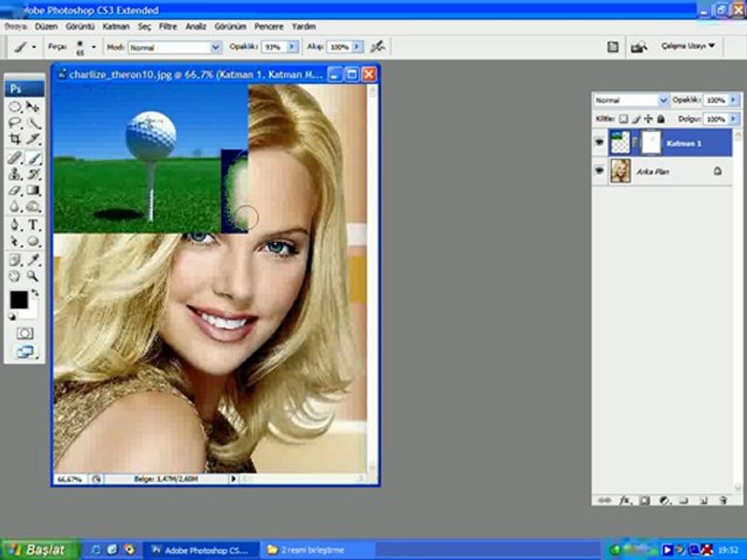Image resolution: width=747 pixels, height=560 pixels.
Task: Open the 2 resmi birleştirme taskbar folder
Action: (x=318, y=550)
